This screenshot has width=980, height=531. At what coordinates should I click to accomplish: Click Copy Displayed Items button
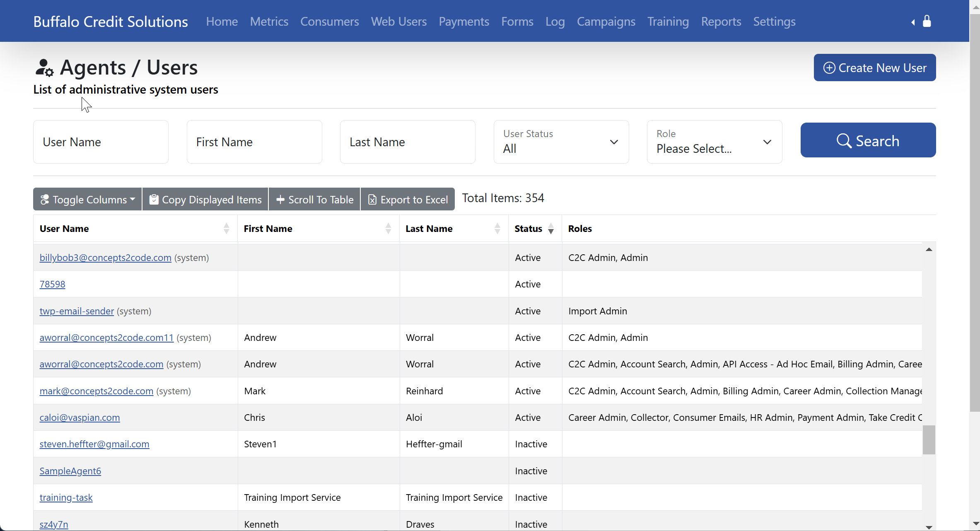click(205, 200)
